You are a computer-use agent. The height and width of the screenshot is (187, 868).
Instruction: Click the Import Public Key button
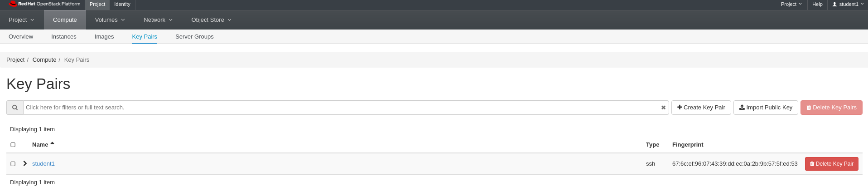[766, 108]
